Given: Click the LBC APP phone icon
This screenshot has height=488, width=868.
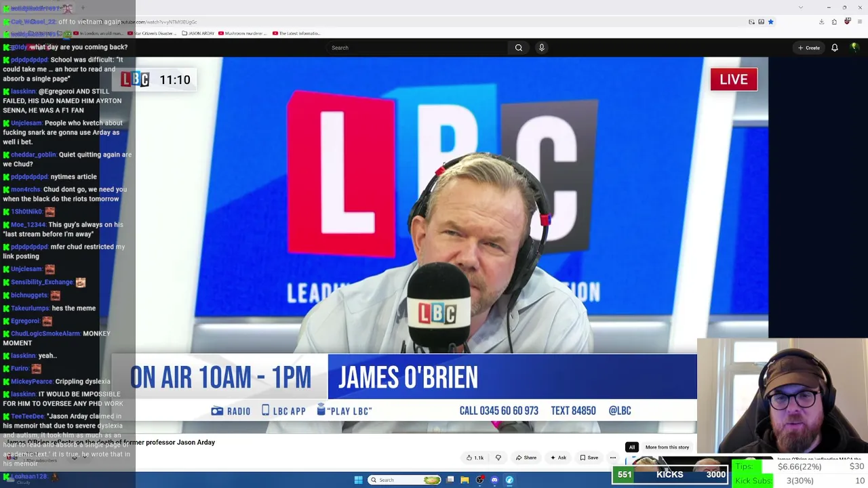Looking at the screenshot, I should [x=266, y=410].
